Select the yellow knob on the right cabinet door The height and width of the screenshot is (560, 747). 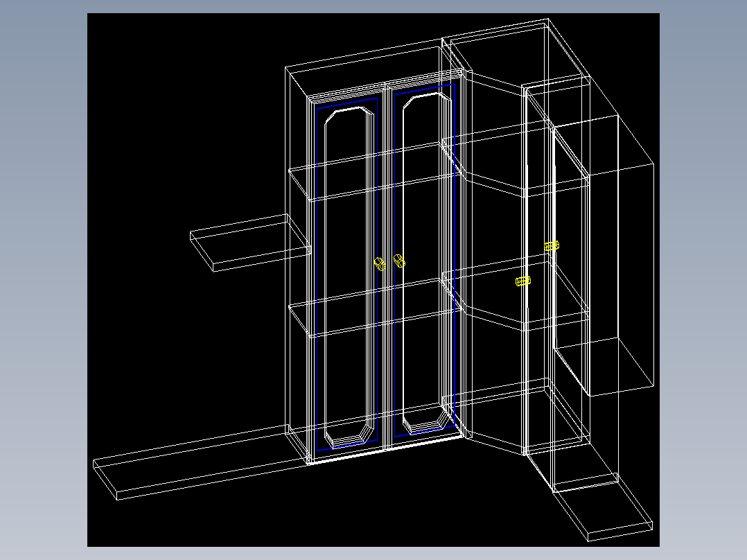[x=399, y=261]
